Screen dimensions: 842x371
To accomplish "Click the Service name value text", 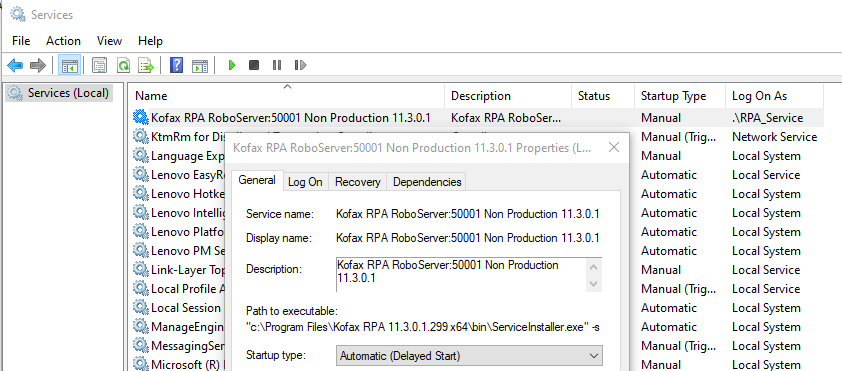I will coord(468,214).
